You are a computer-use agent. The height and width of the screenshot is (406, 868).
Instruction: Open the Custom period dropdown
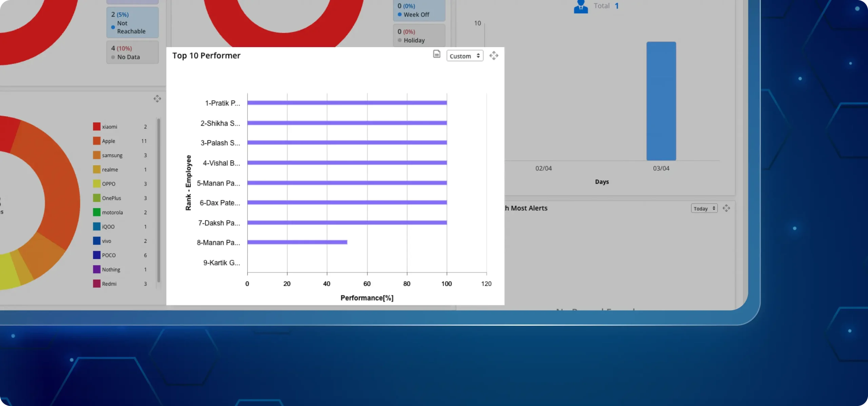click(x=465, y=56)
